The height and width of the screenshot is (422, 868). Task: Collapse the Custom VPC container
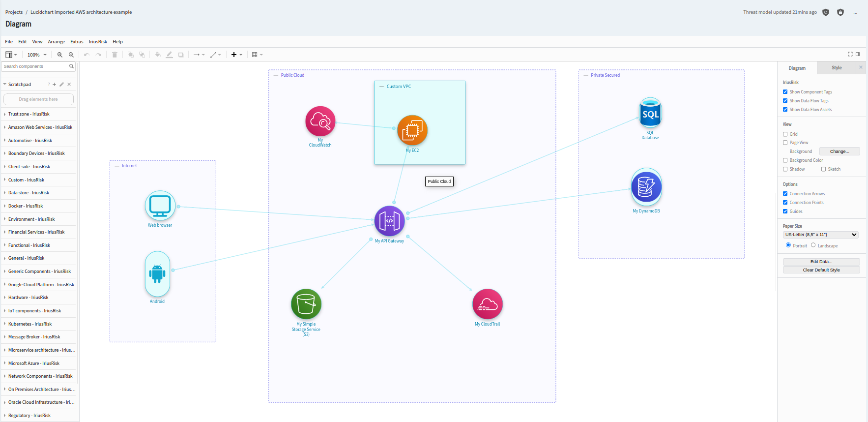[x=382, y=87]
